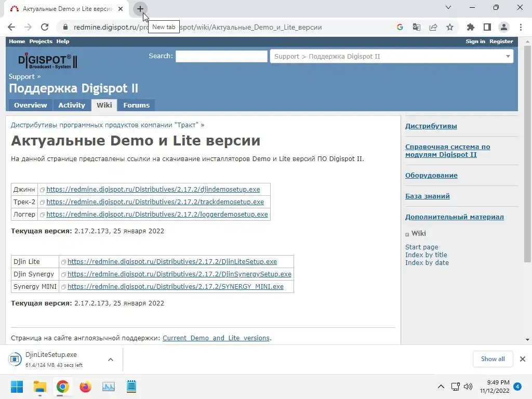Share this page icon

433,27
